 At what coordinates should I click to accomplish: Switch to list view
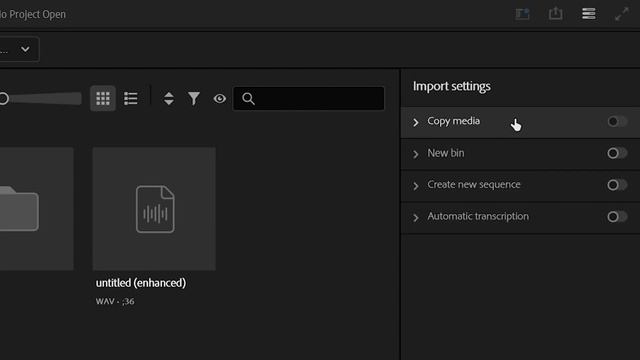pyautogui.click(x=131, y=98)
